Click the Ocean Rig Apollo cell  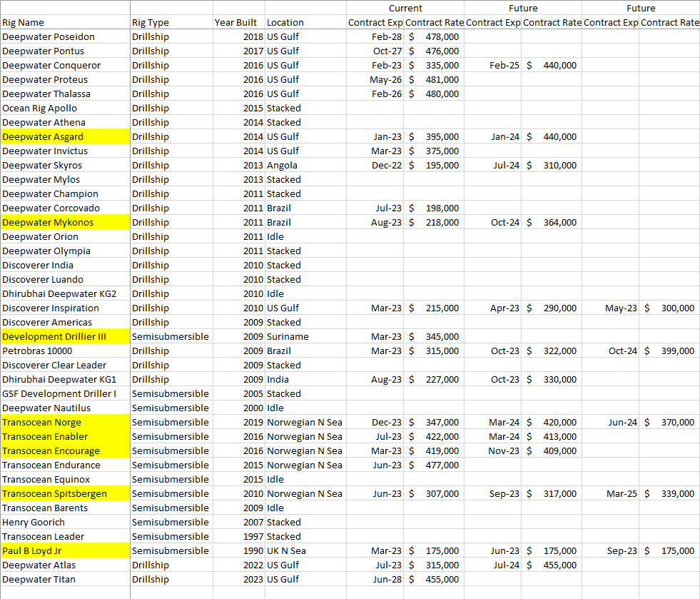pyautogui.click(x=65, y=108)
